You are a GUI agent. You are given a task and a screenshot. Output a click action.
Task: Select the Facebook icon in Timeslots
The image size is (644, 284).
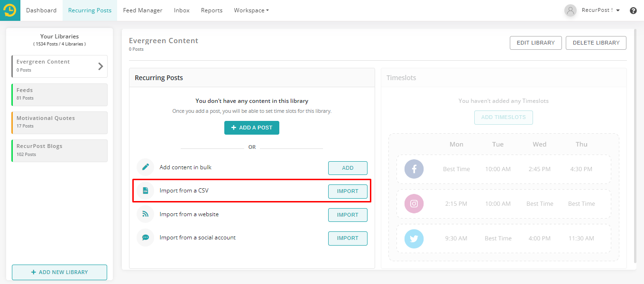[414, 169]
